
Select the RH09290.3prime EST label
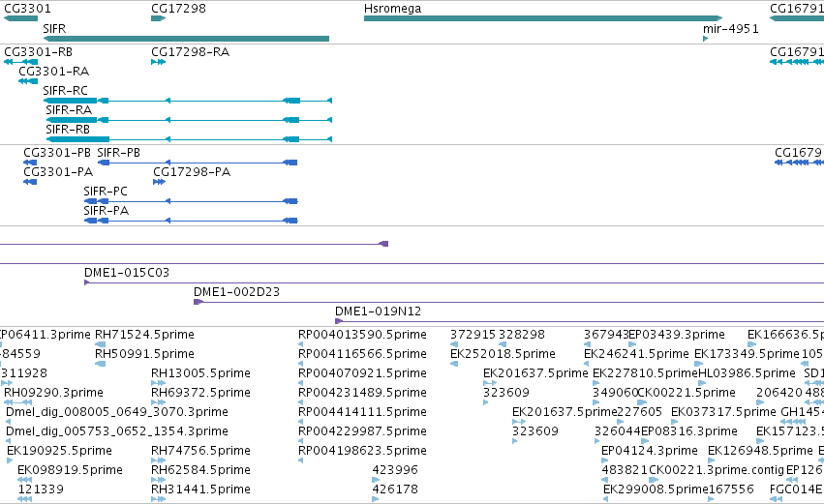pyautogui.click(x=53, y=393)
